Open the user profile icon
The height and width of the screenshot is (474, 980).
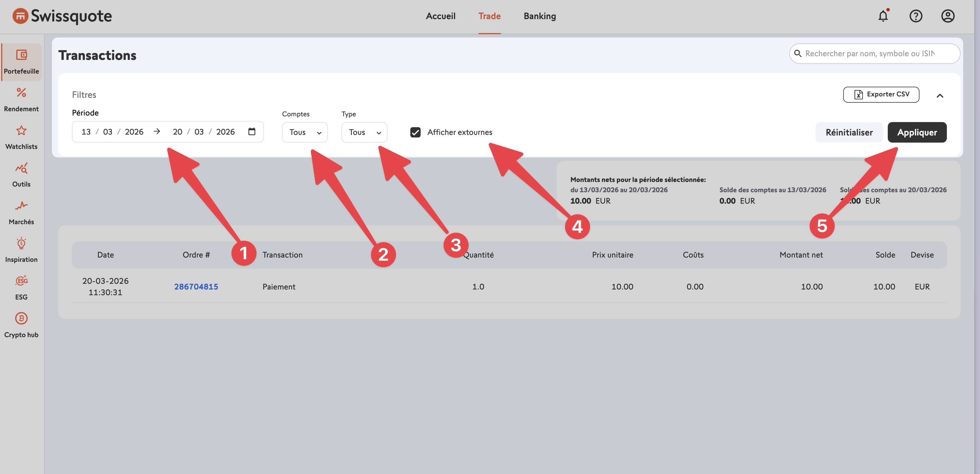pos(948,16)
